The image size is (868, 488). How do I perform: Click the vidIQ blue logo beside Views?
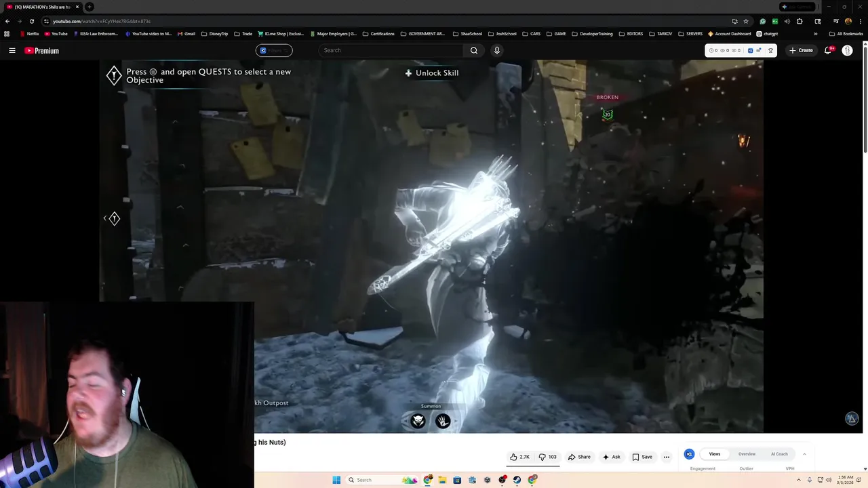689,454
